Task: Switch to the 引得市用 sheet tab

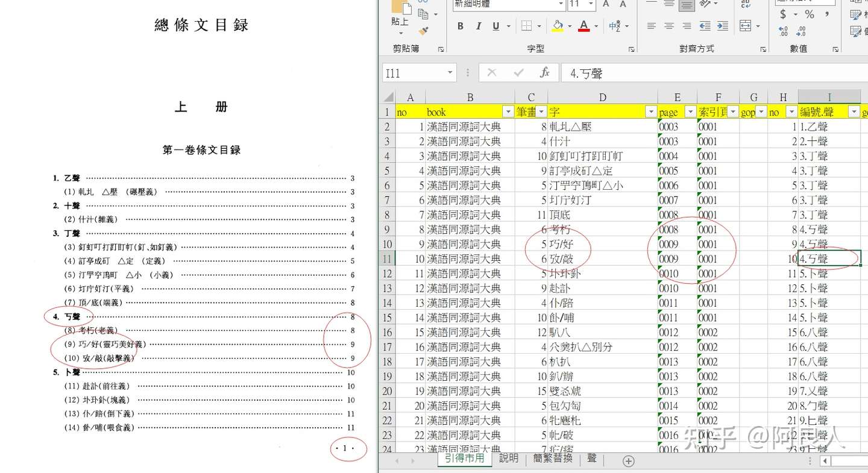Action: tap(464, 459)
